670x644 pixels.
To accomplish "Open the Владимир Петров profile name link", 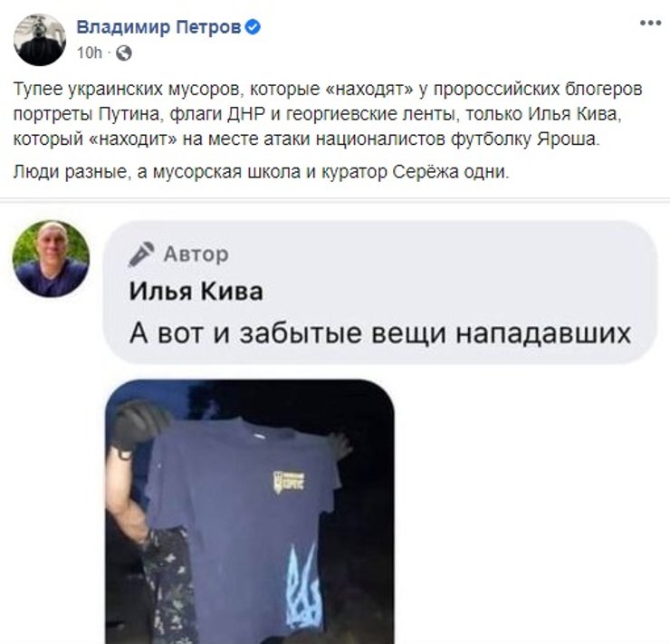I will point(159,27).
